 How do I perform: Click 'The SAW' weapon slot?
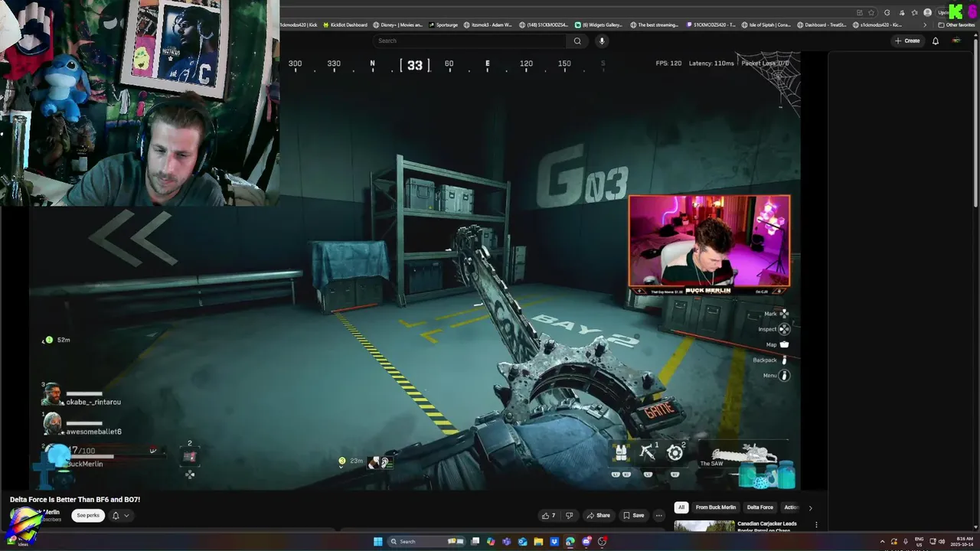pos(743,455)
